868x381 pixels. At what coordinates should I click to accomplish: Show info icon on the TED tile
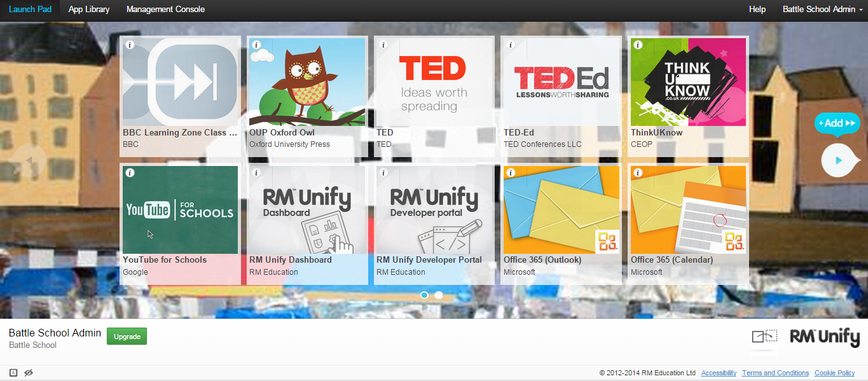pyautogui.click(x=383, y=45)
